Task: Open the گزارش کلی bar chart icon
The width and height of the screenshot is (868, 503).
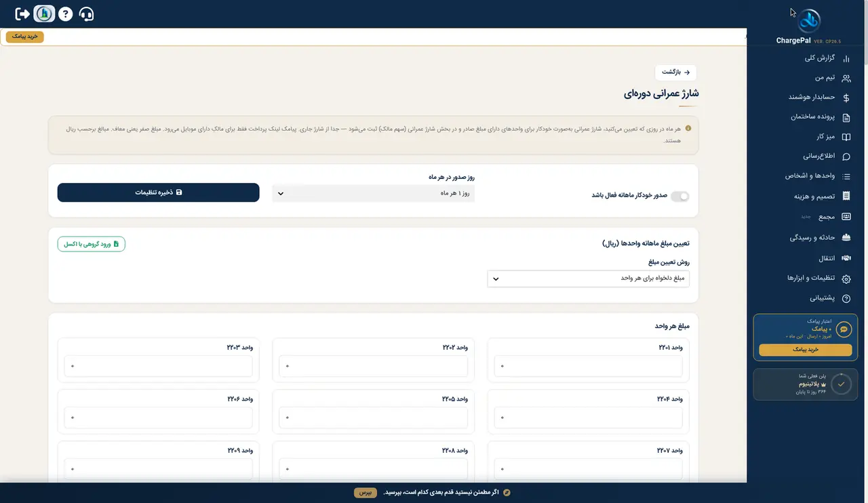Action: pos(846,58)
